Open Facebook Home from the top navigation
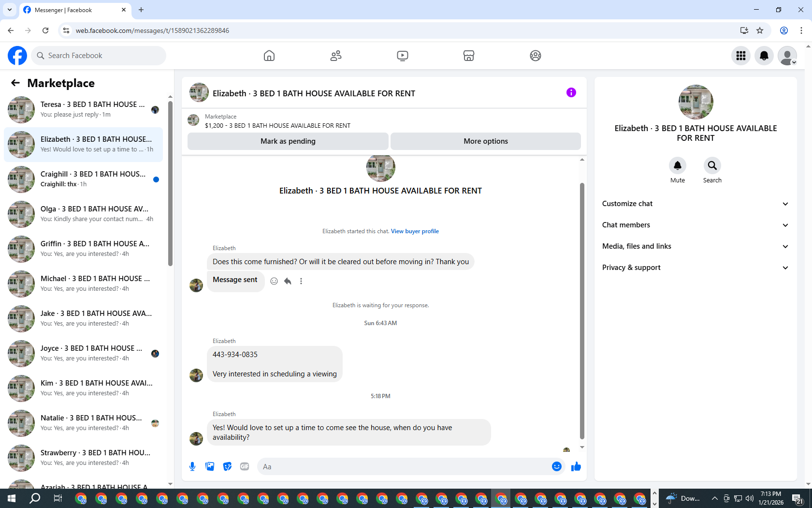Screen dimensions: 812x508 [x=269, y=56]
